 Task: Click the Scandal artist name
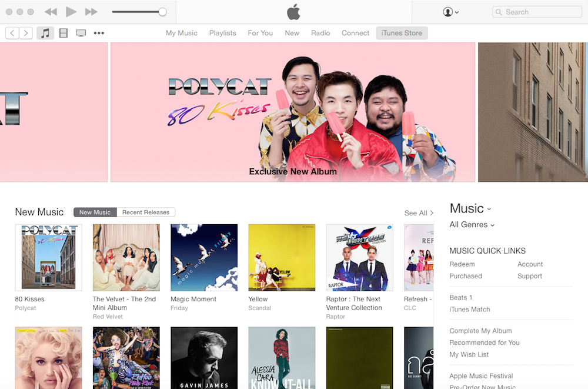259,308
